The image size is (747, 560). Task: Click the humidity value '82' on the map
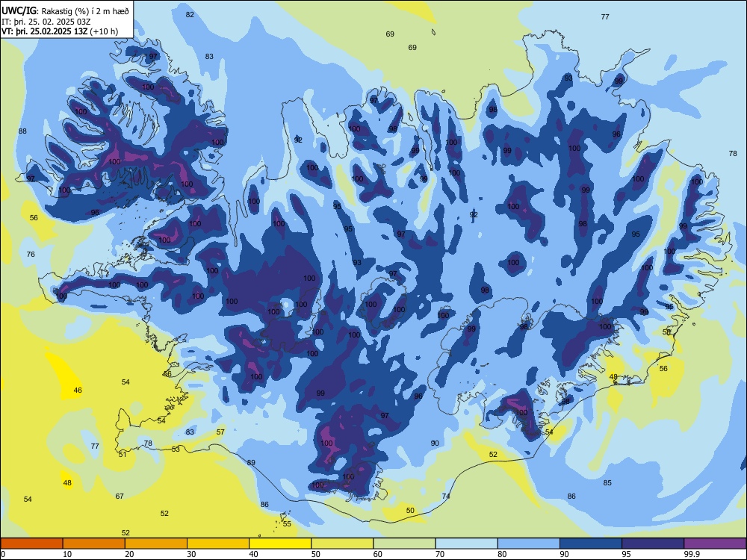coord(190,15)
